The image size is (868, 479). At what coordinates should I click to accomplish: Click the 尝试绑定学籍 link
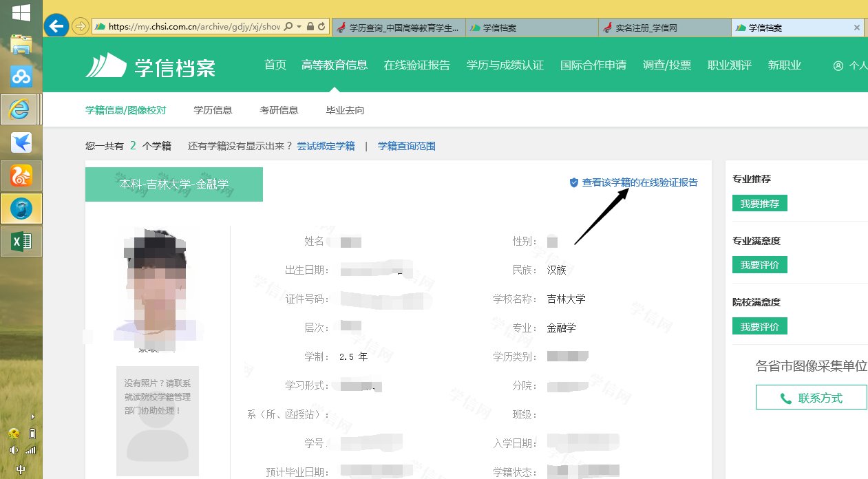coord(326,146)
